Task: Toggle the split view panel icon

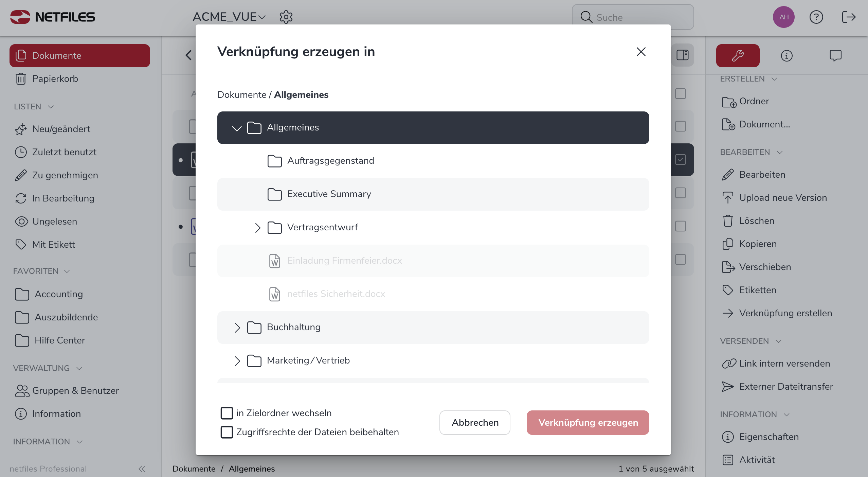Action: point(682,55)
